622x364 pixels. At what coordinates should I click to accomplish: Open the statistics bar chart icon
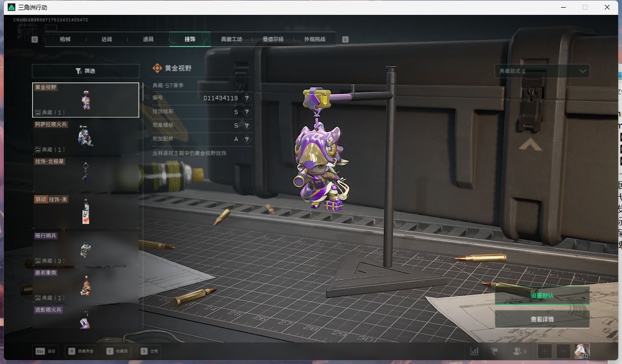click(474, 351)
